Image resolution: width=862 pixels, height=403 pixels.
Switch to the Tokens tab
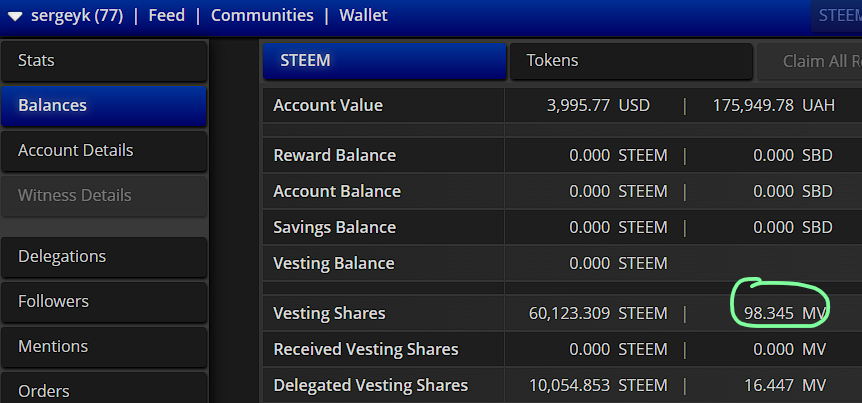tap(631, 61)
